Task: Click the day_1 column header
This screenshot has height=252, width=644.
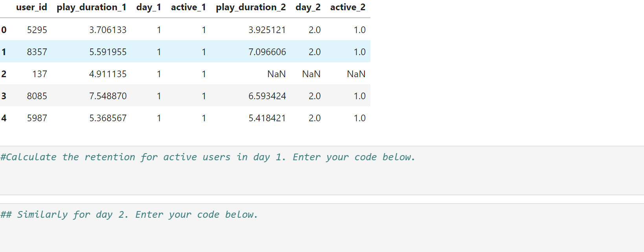Action: point(149,7)
